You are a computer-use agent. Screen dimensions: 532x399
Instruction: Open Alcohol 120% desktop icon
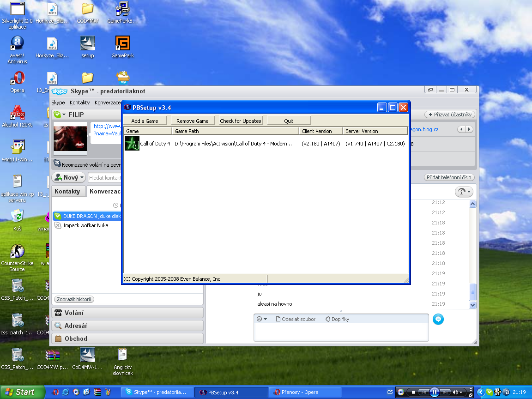(x=17, y=116)
